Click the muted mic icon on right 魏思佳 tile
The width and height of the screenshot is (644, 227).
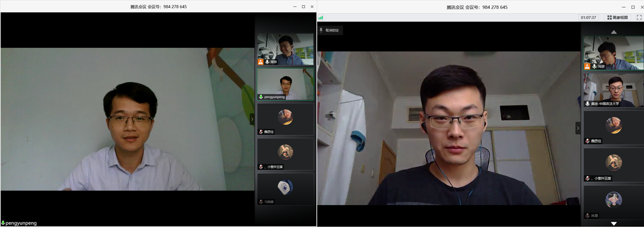coord(588,141)
